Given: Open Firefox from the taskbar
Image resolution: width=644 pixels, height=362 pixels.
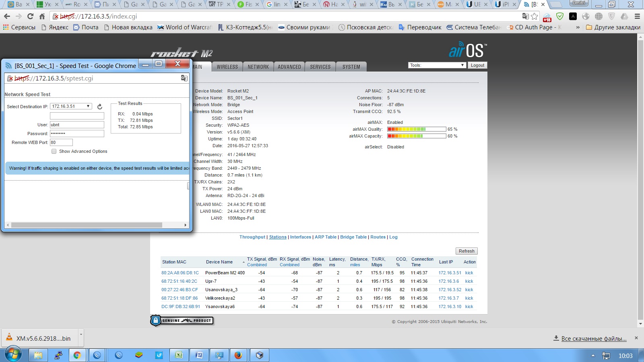Looking at the screenshot, I should tap(239, 355).
